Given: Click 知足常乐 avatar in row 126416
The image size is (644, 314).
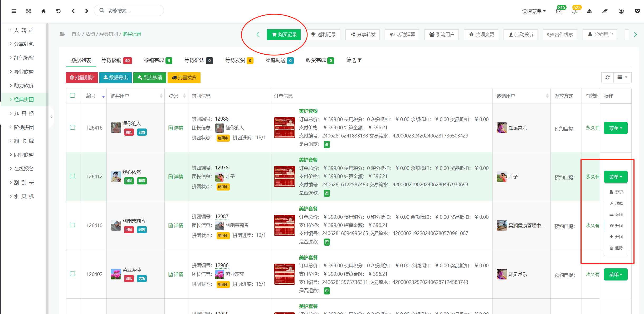Looking at the screenshot, I should pyautogui.click(x=502, y=128).
